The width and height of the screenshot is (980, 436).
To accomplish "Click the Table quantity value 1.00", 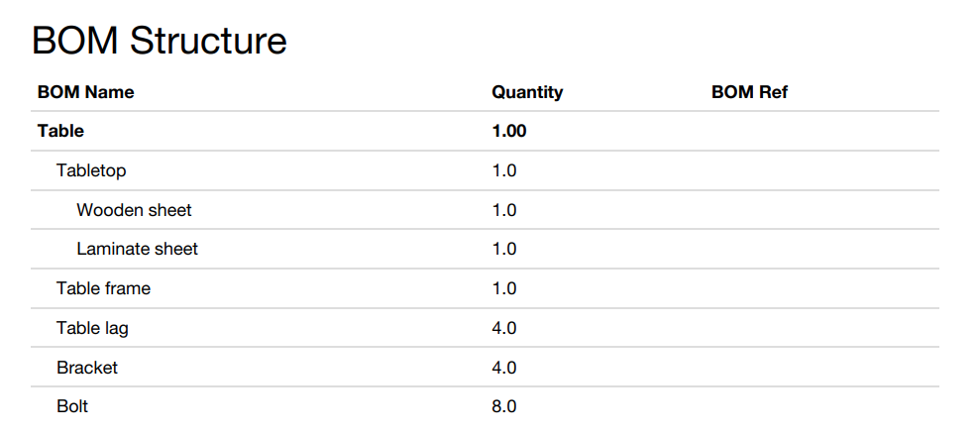I will tap(509, 131).
